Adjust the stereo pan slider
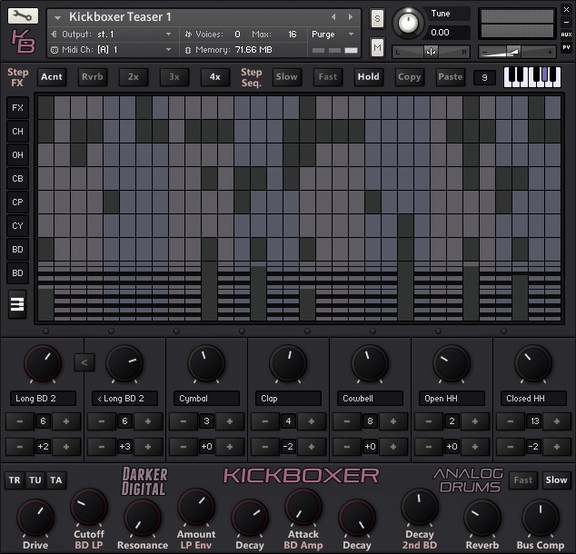The width and height of the screenshot is (576, 554). (x=431, y=52)
